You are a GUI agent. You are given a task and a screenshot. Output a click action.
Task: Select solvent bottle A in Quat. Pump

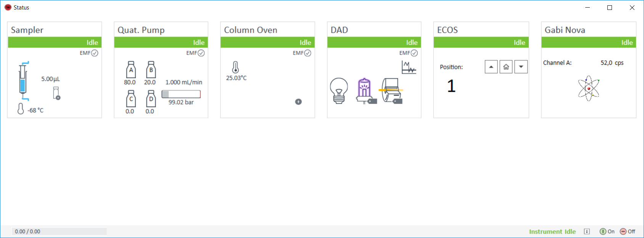131,70
